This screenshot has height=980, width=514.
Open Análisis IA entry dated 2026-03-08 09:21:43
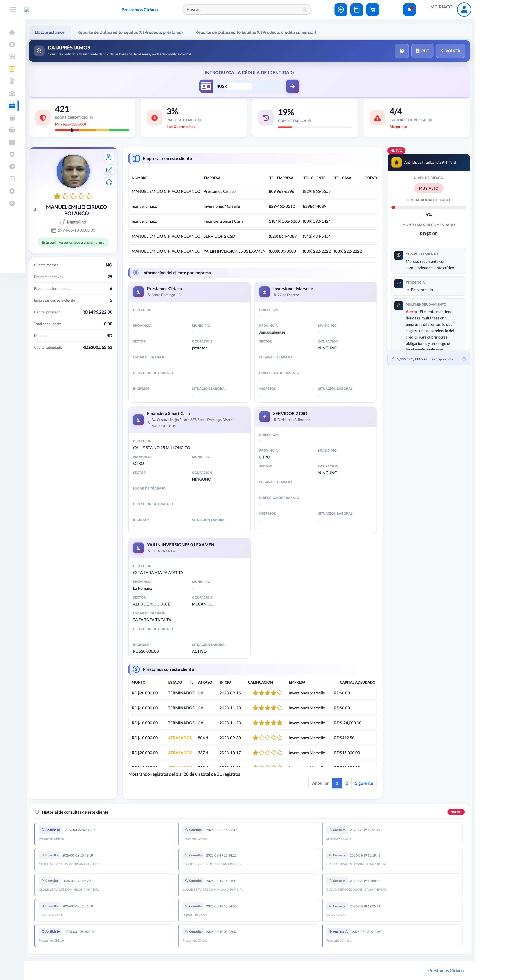pyautogui.click(x=392, y=936)
